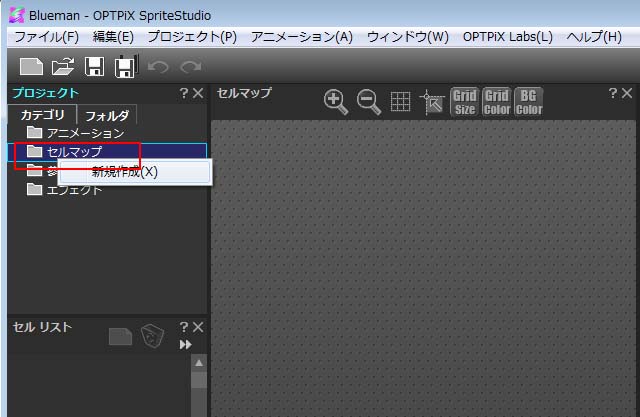Click the Save floppy disk icon

[94, 67]
